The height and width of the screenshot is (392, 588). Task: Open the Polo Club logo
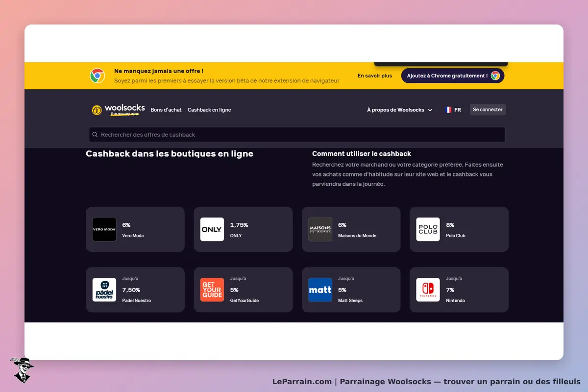(428, 229)
